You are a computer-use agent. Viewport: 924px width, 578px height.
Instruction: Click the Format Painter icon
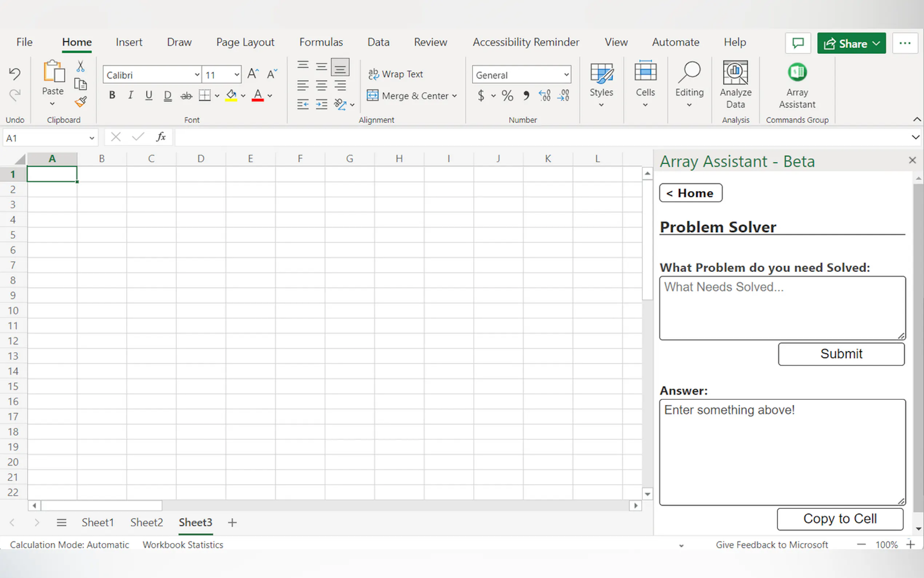click(81, 102)
